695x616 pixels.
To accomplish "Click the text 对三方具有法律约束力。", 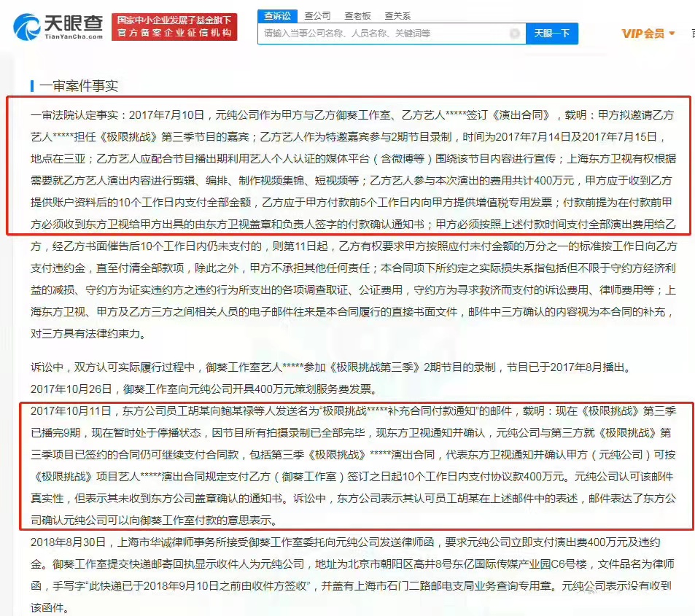I will point(88,334).
